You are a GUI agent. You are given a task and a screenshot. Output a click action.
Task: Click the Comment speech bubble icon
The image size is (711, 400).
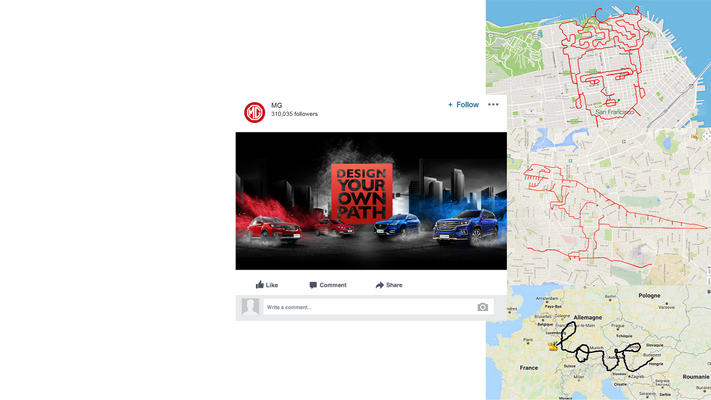point(313,285)
